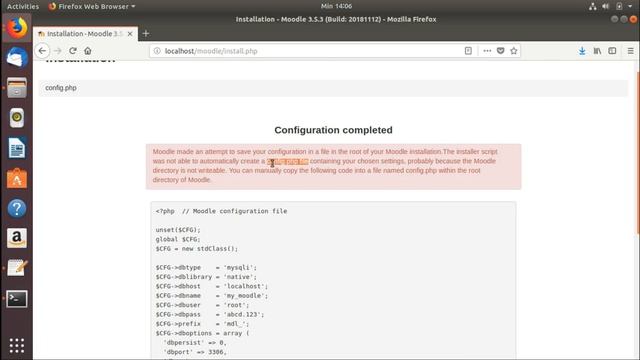This screenshot has width=640, height=360.
Task: Click the $CFG->dboptions array line
Action: pos(202,333)
